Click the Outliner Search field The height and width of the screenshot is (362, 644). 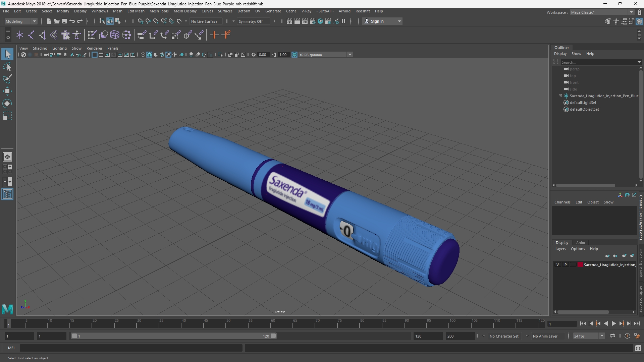pyautogui.click(x=599, y=62)
